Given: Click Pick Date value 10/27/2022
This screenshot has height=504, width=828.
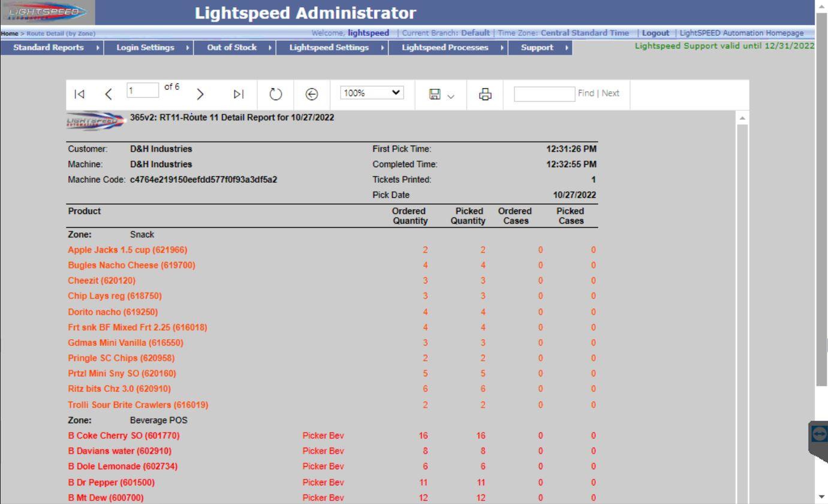Looking at the screenshot, I should coord(574,195).
